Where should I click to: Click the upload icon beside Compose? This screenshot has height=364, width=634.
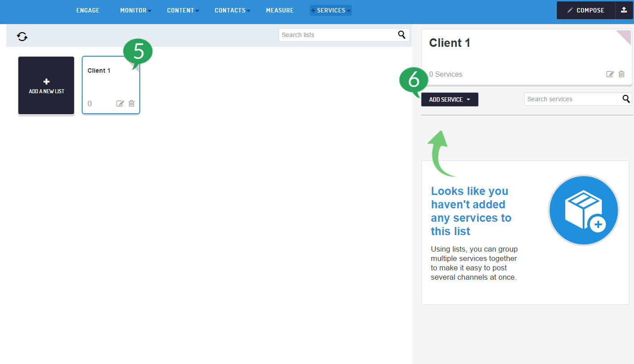coord(624,10)
